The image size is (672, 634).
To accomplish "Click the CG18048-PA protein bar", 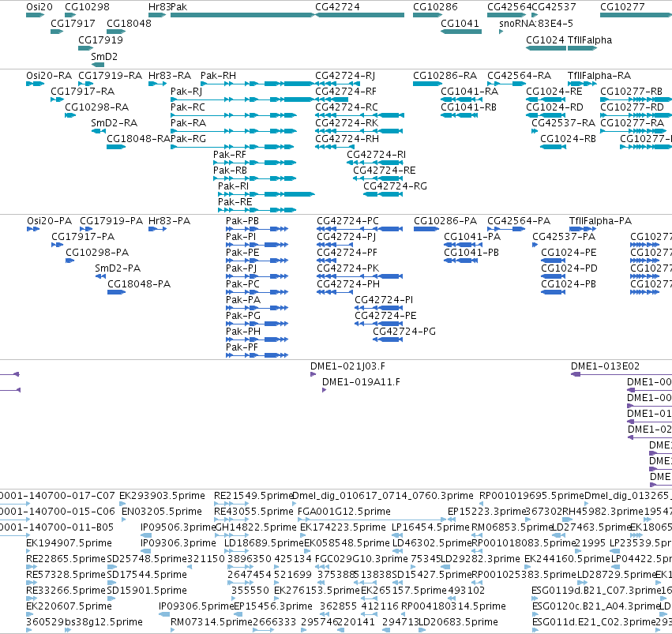I will coord(117,292).
